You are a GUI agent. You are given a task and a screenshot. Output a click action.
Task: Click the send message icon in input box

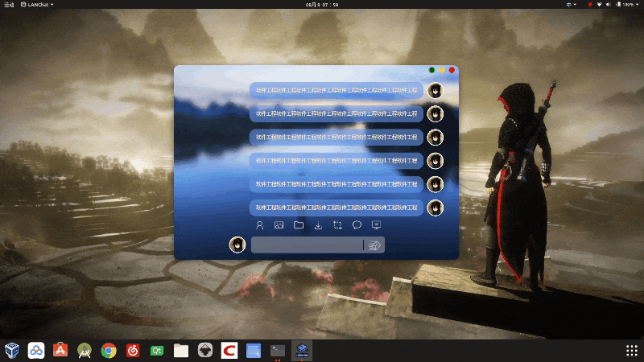pos(374,245)
